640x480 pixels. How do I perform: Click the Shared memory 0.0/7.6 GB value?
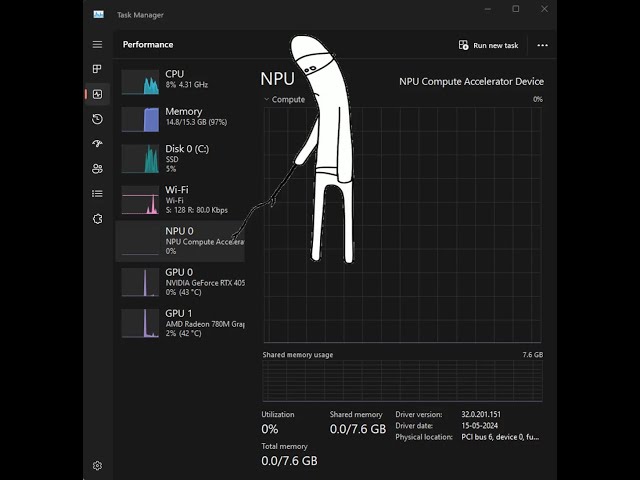358,429
